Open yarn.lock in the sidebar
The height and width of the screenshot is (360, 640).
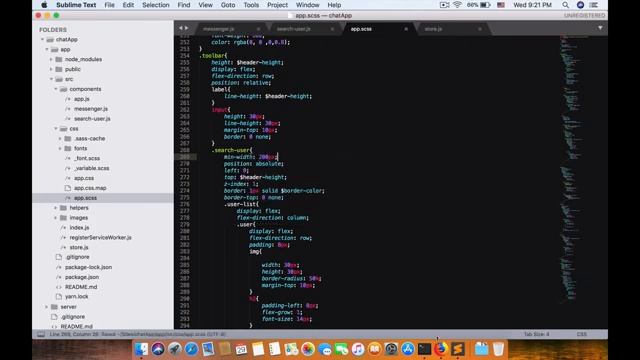point(76,297)
